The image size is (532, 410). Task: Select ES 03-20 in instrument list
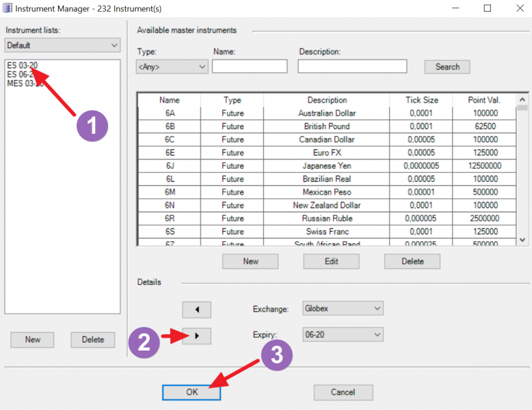23,65
